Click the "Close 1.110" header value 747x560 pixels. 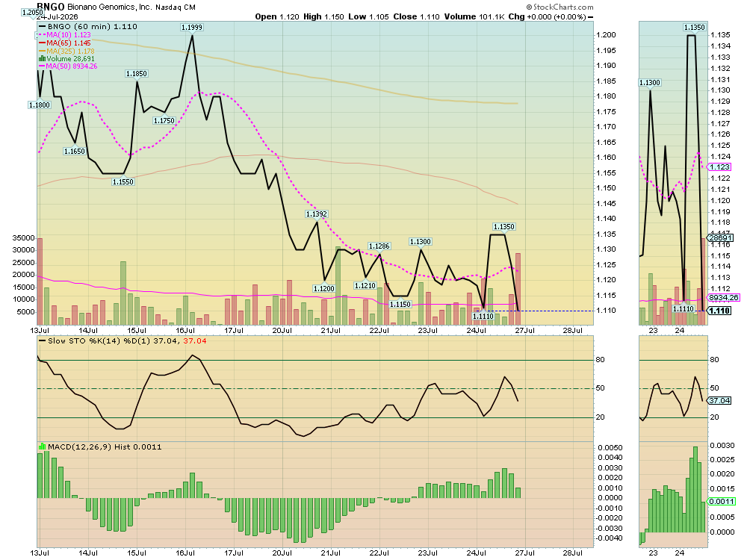pos(416,16)
